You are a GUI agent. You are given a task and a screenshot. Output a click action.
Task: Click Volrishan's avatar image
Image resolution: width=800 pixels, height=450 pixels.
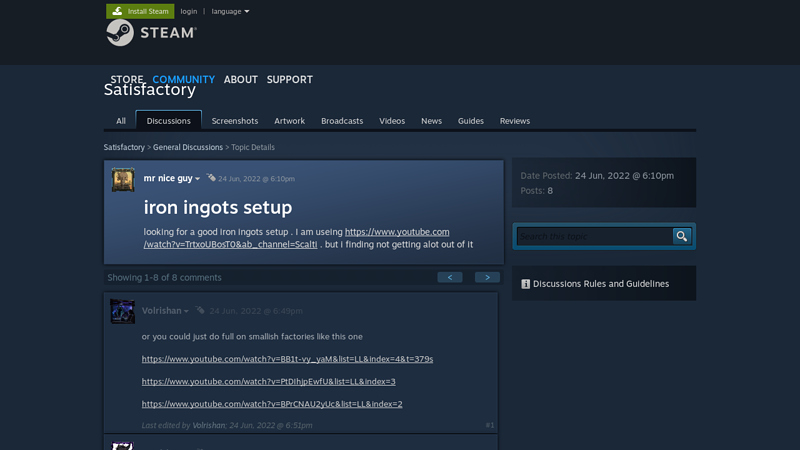click(123, 311)
